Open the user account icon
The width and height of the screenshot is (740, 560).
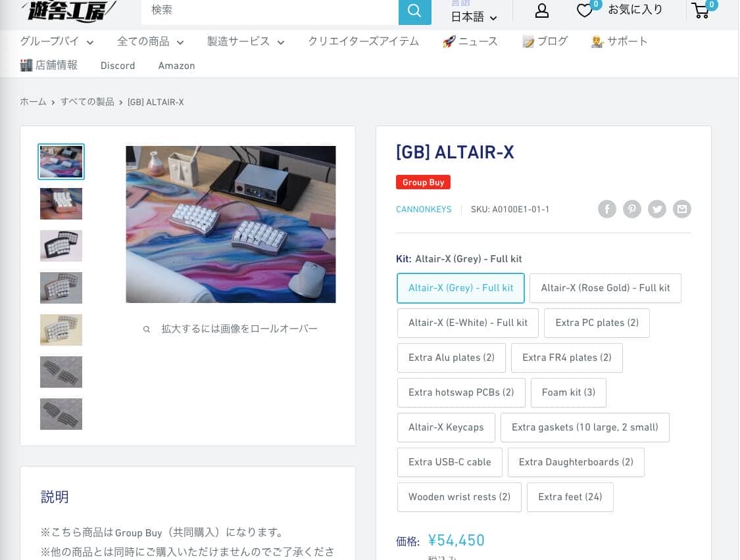tap(541, 11)
